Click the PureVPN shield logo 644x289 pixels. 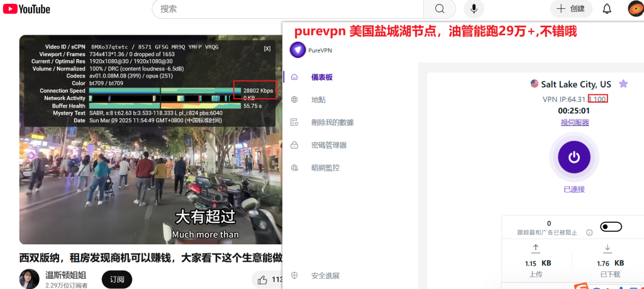click(297, 50)
